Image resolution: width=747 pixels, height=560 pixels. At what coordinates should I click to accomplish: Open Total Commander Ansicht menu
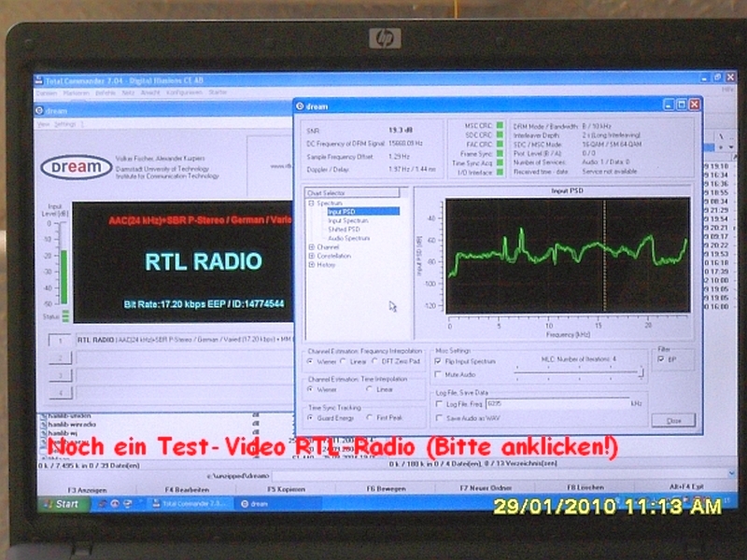pyautogui.click(x=150, y=92)
